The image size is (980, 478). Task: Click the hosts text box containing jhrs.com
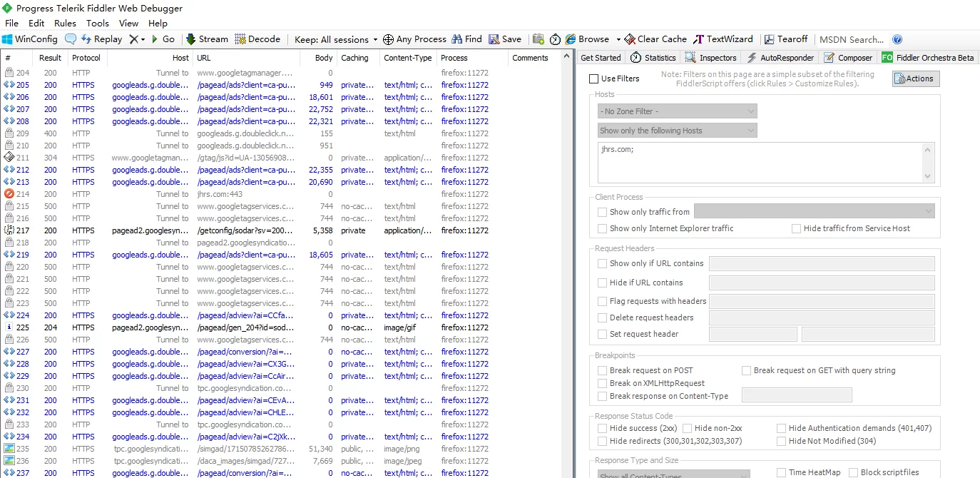766,163
